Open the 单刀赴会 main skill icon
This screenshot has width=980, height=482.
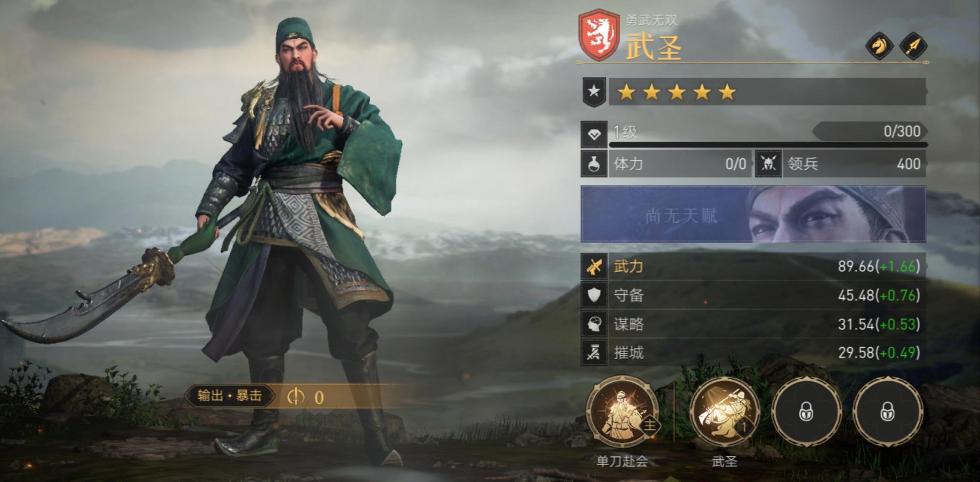(622, 412)
